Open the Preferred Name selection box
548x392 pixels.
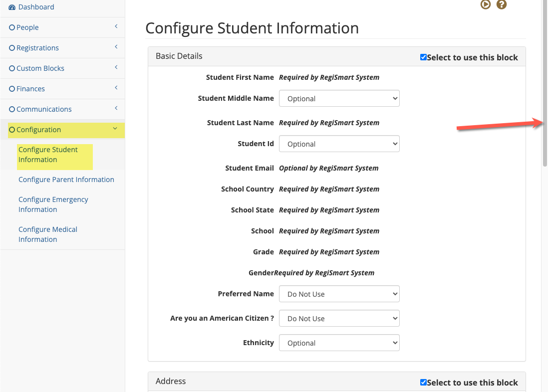tap(339, 294)
